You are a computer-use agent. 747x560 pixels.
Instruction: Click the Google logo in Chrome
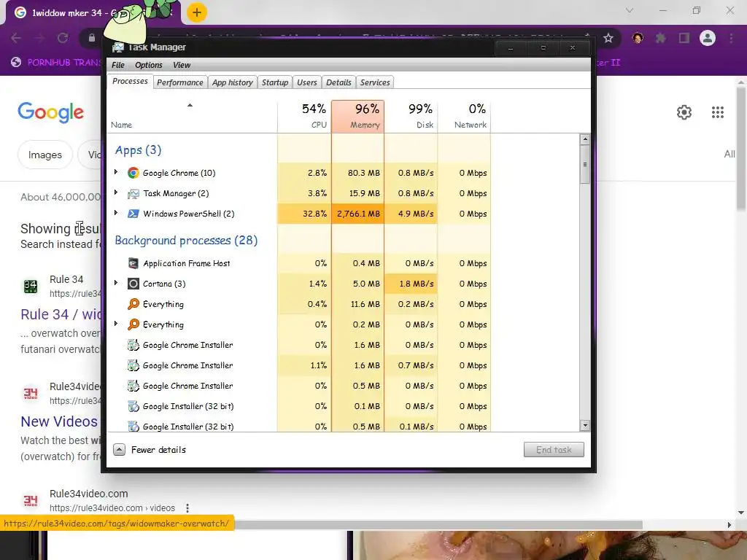51,112
